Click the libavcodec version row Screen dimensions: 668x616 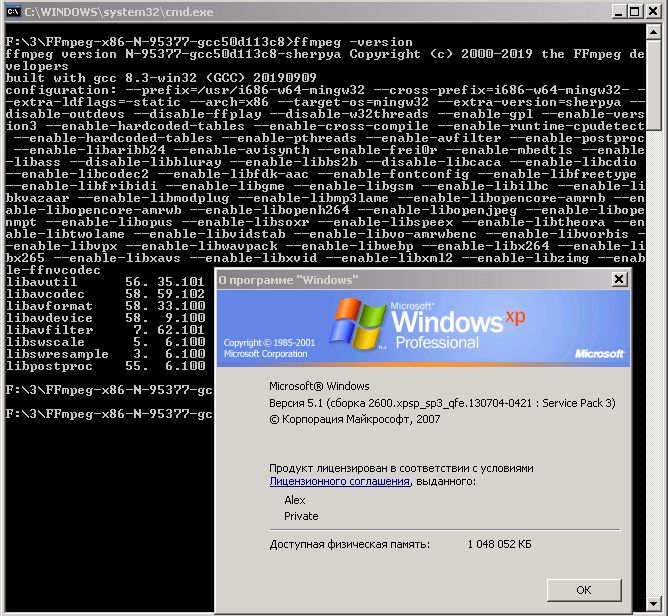click(x=105, y=294)
